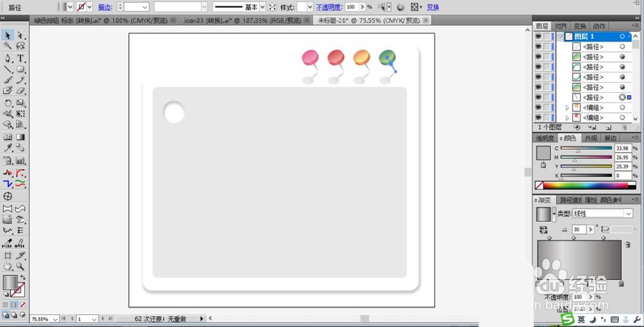Switch to the 动作 panel tab
Image resolution: width=644 pixels, height=327 pixels.
(x=599, y=26)
